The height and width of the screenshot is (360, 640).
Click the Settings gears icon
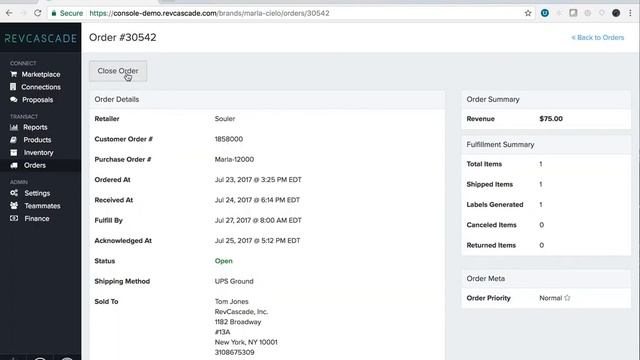(x=14, y=193)
